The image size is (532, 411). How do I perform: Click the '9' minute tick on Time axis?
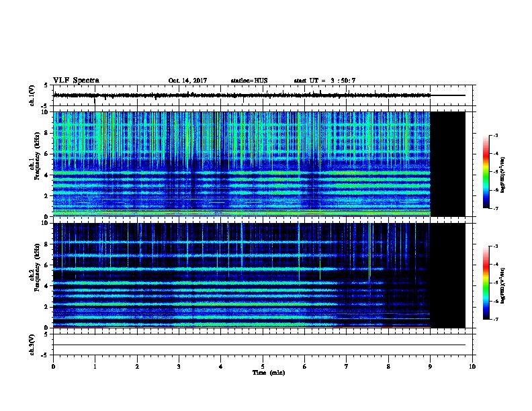coord(430,366)
